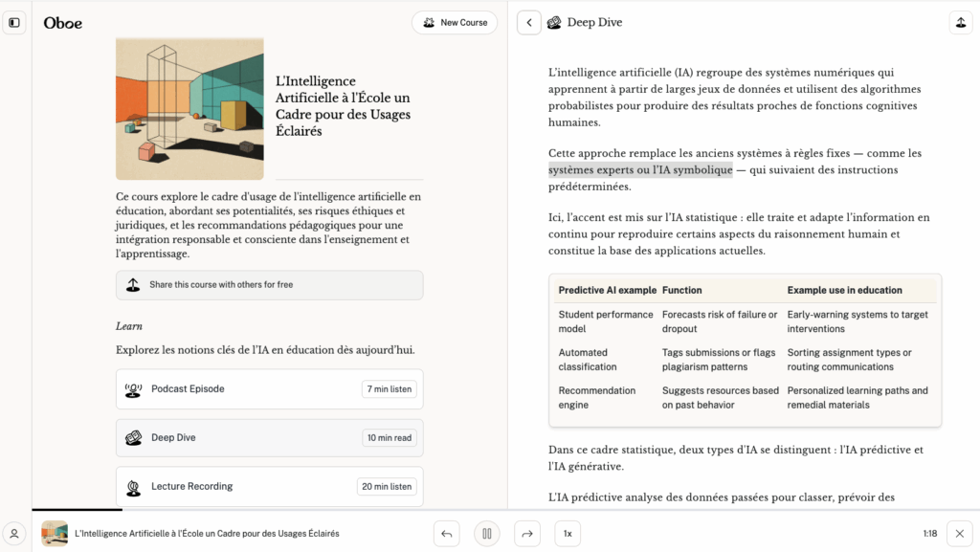Skip backward in the audio
The image size is (980, 552).
tap(446, 534)
